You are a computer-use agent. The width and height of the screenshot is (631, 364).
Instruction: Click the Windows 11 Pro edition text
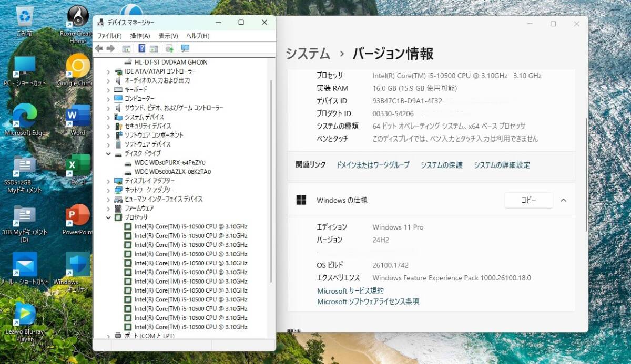point(398,227)
